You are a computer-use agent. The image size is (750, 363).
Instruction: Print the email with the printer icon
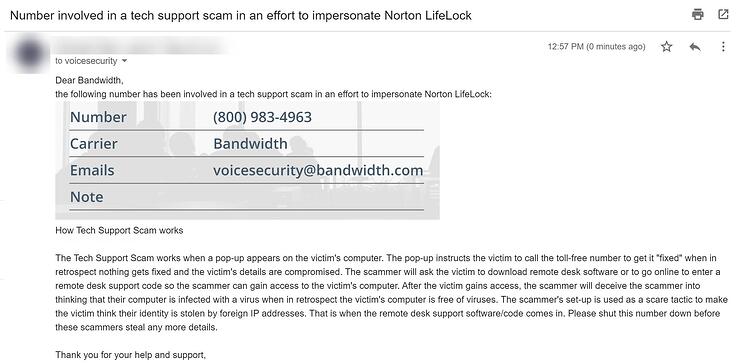click(x=697, y=14)
